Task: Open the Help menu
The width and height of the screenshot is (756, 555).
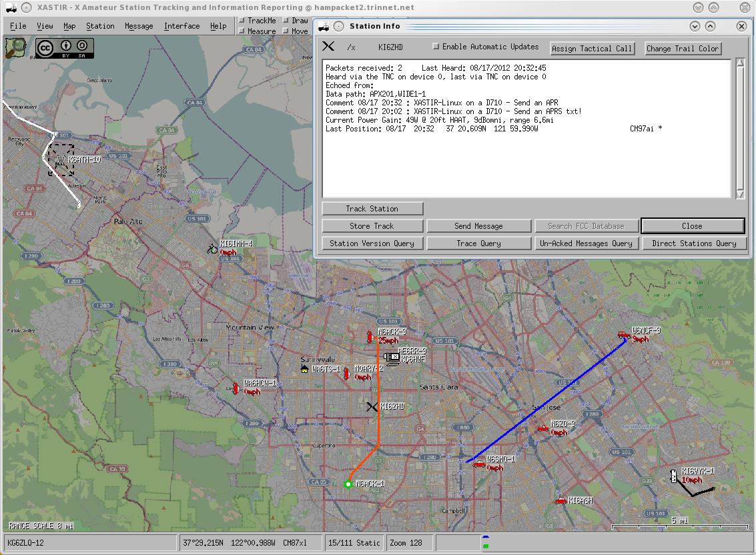Action: [x=218, y=26]
